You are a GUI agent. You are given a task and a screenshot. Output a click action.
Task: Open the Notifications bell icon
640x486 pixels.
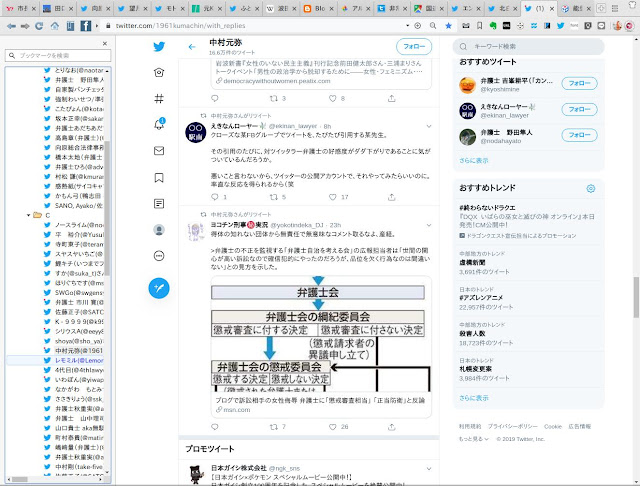[159, 124]
